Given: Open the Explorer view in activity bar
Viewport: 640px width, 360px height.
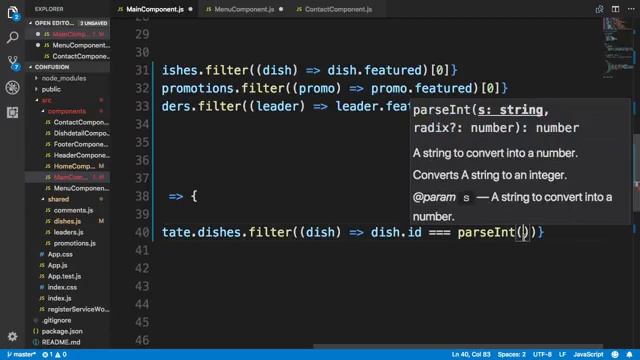Looking at the screenshot, I should 13,13.
